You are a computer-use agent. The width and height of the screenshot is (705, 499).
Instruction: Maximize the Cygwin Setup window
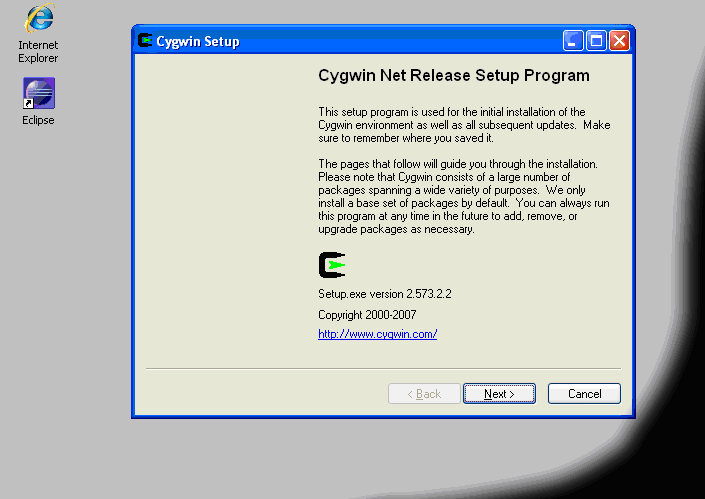596,41
